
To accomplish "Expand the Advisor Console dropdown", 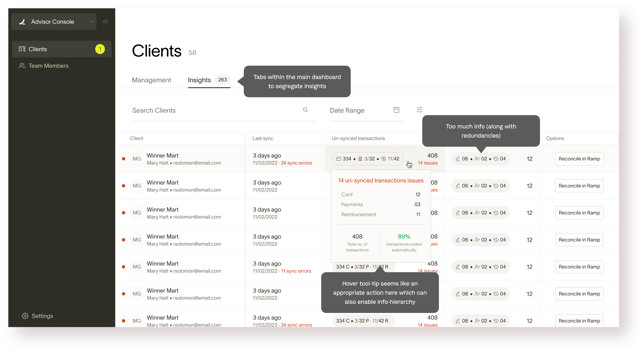I will [91, 22].
